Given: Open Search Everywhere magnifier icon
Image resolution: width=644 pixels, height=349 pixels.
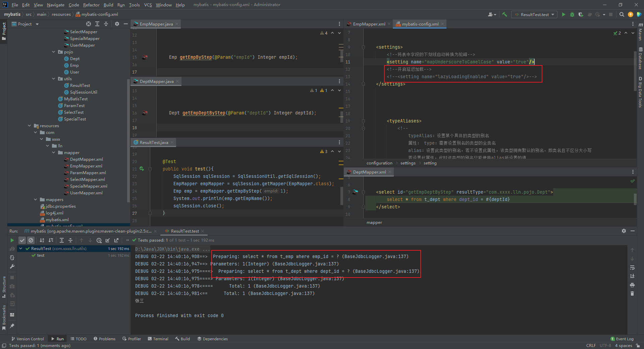Looking at the screenshot, I should point(622,14).
